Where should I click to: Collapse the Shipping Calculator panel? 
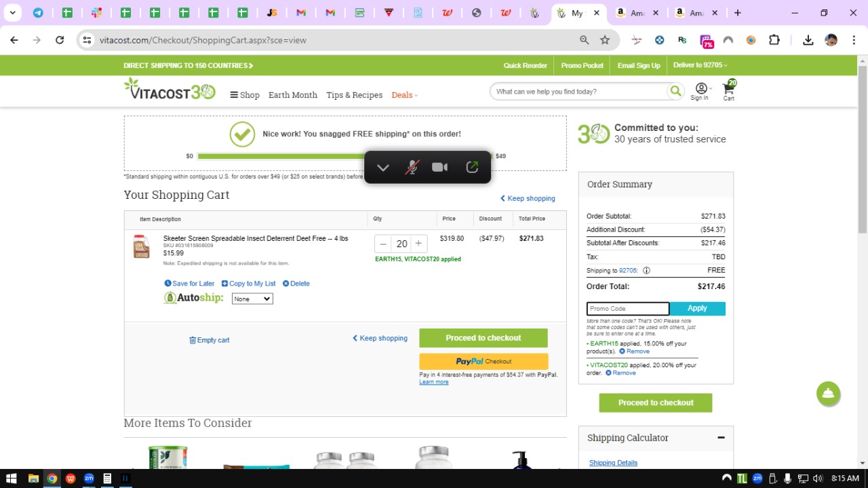point(721,438)
